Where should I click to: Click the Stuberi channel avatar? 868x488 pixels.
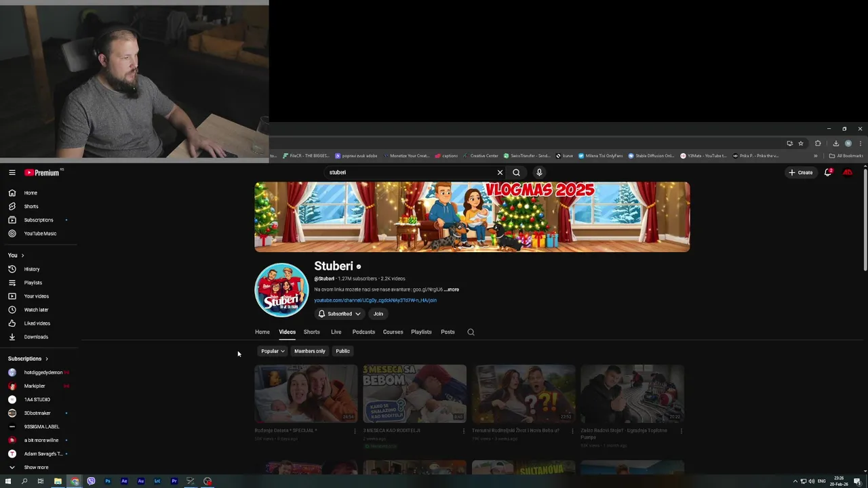pos(281,290)
